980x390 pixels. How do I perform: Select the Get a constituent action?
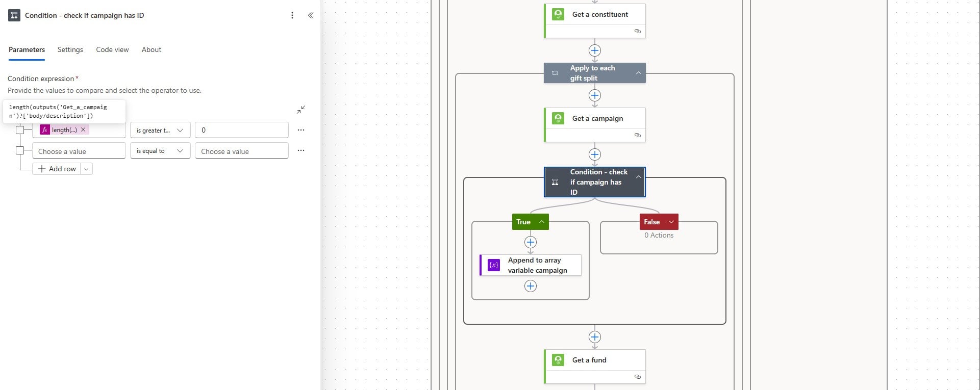(x=595, y=21)
